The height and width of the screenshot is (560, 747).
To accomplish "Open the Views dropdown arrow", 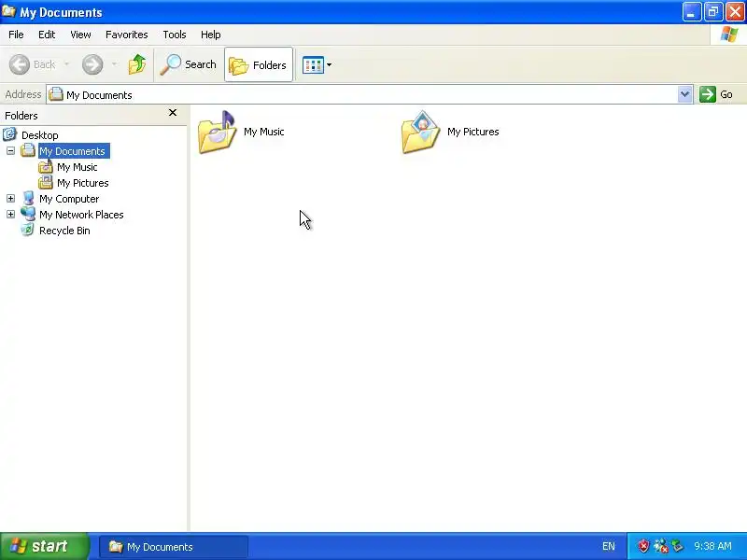I will [330, 64].
